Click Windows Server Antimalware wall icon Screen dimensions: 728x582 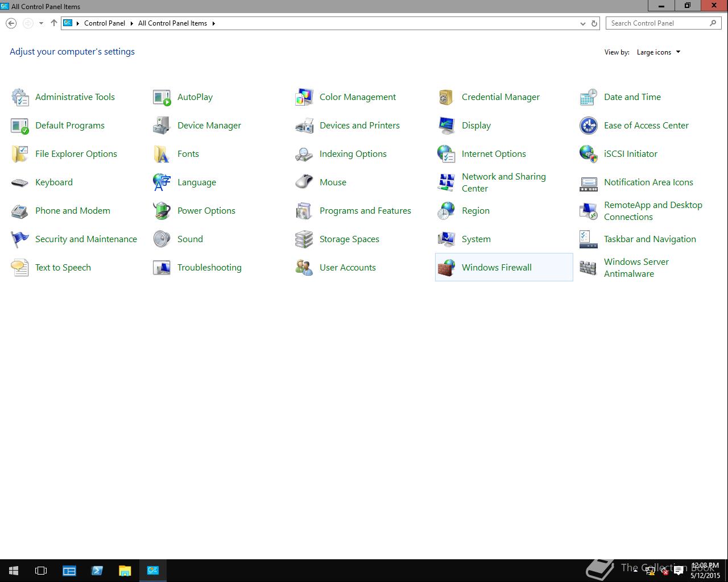pyautogui.click(x=589, y=268)
